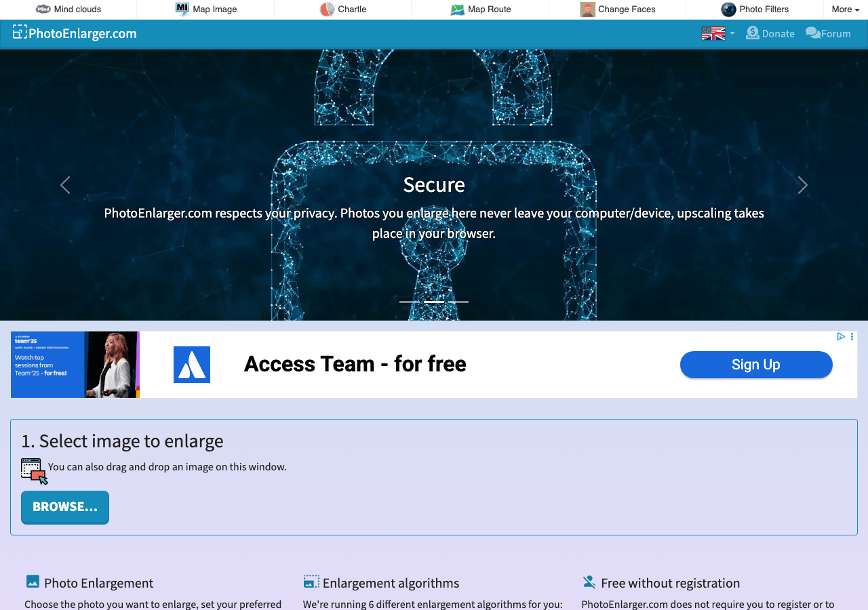Go to the next carousel slide
The width and height of the screenshot is (868, 610).
click(802, 185)
